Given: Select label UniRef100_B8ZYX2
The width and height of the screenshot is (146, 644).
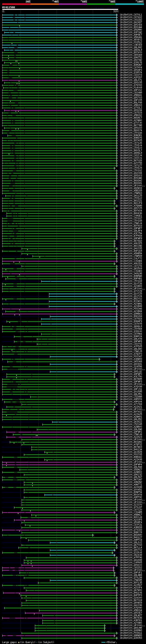Looking at the screenshot, I should (x=131, y=299).
